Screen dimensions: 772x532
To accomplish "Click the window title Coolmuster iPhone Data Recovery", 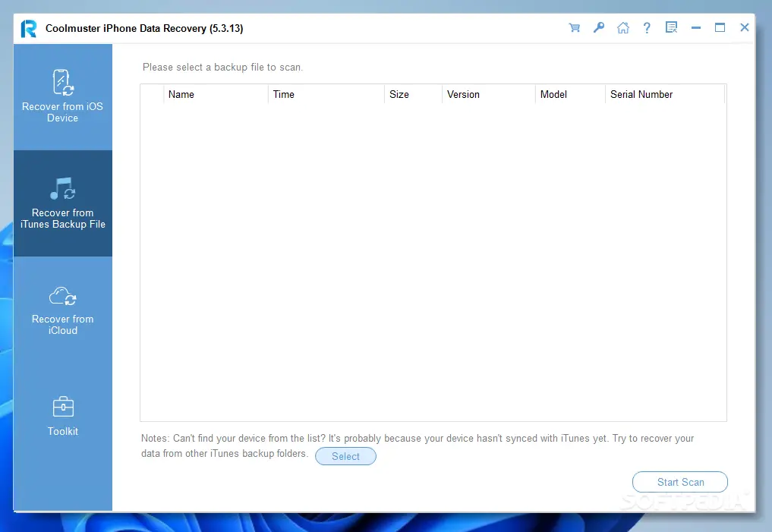I will point(144,29).
